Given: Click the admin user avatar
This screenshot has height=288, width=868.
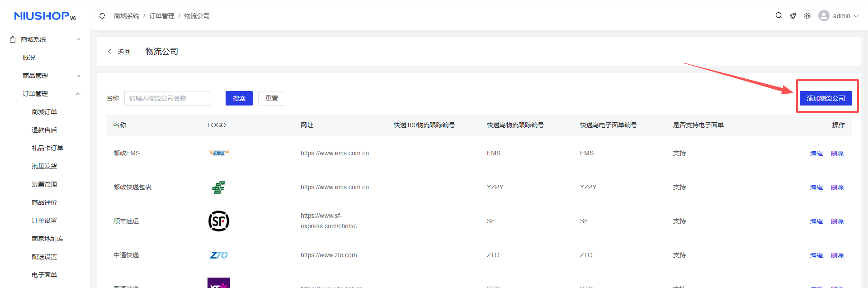Looking at the screenshot, I should click(824, 16).
